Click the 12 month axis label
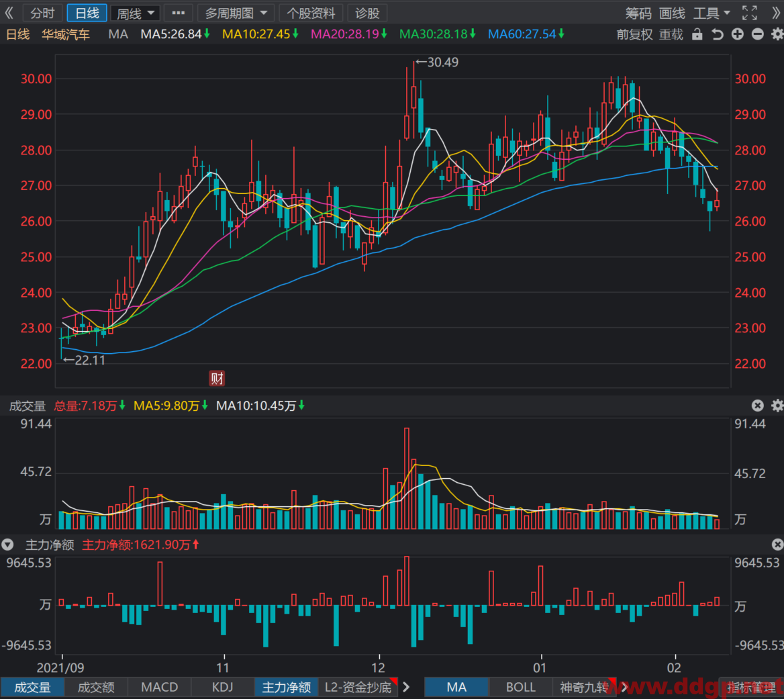 tap(378, 667)
